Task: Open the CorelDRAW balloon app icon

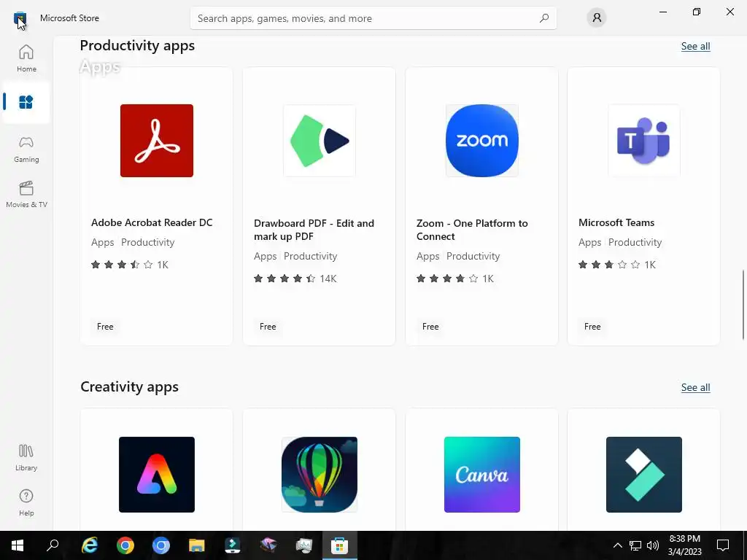Action: [x=320, y=474]
